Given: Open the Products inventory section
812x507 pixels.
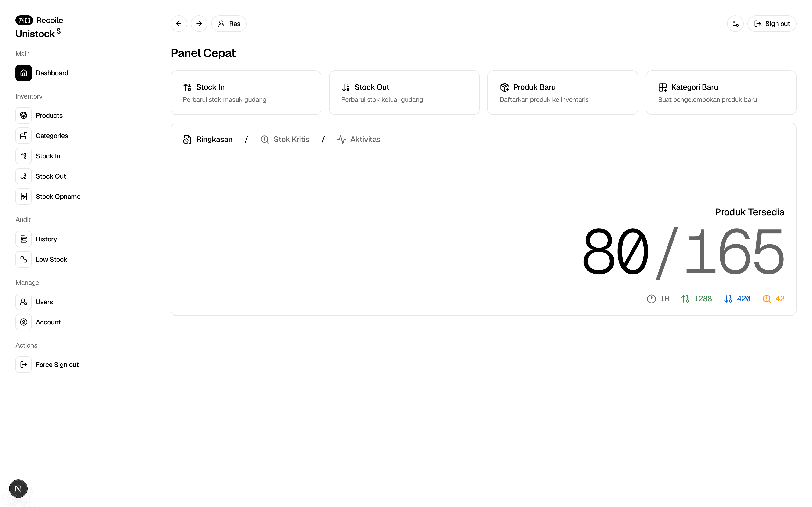Looking at the screenshot, I should coord(49,115).
